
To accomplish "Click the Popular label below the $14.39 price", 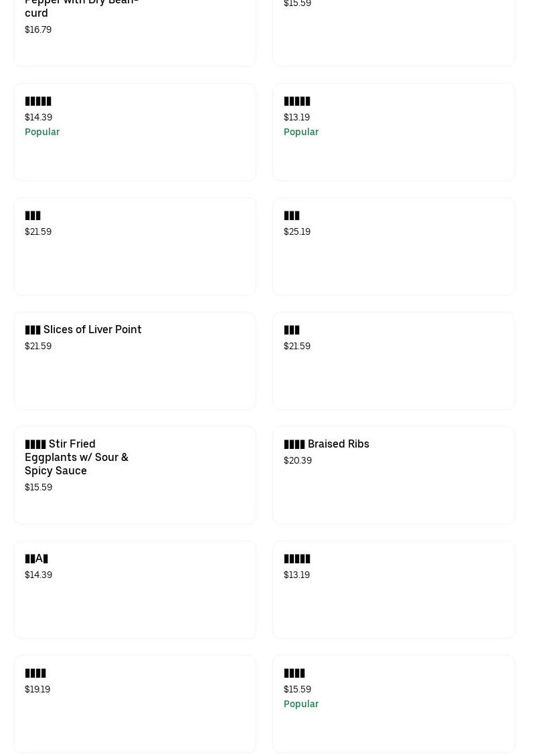I will click(x=42, y=132).
